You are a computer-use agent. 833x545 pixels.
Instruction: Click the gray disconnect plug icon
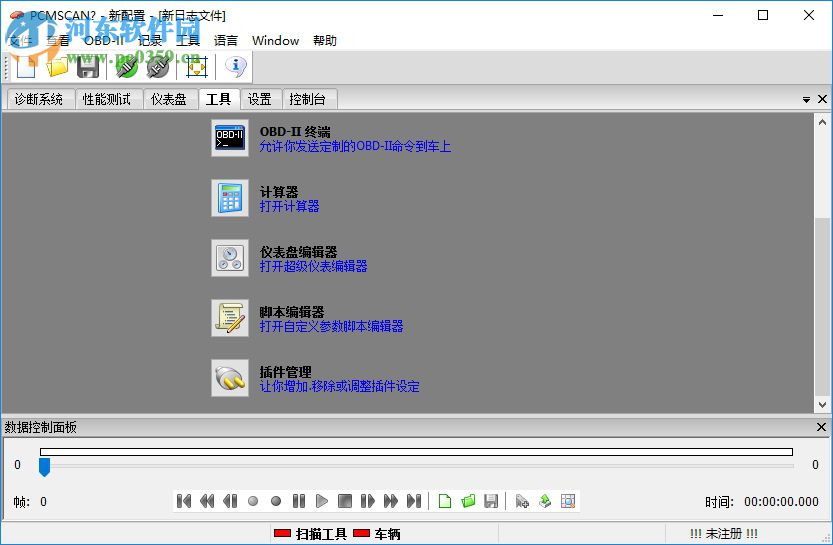[x=158, y=67]
